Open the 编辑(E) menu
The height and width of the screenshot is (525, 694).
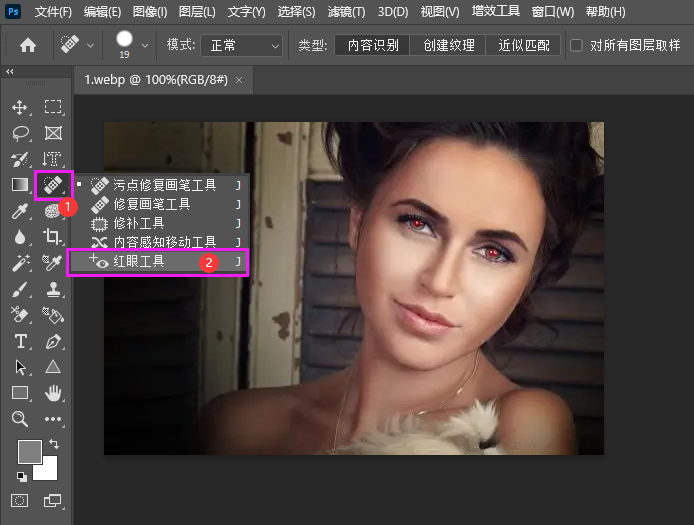coord(102,12)
